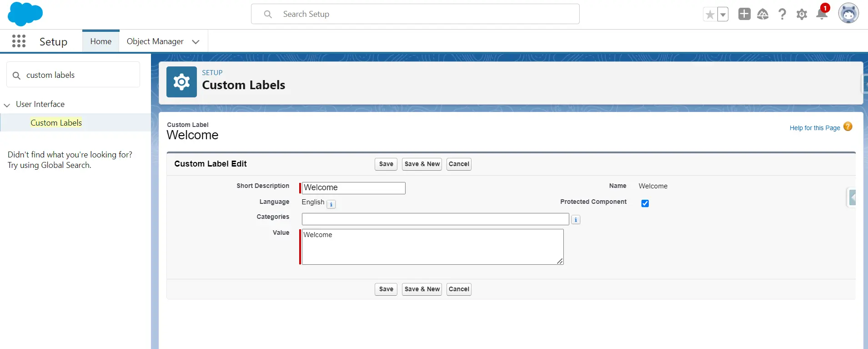868x349 pixels.
Task: View notifications bell
Action: 822,15
